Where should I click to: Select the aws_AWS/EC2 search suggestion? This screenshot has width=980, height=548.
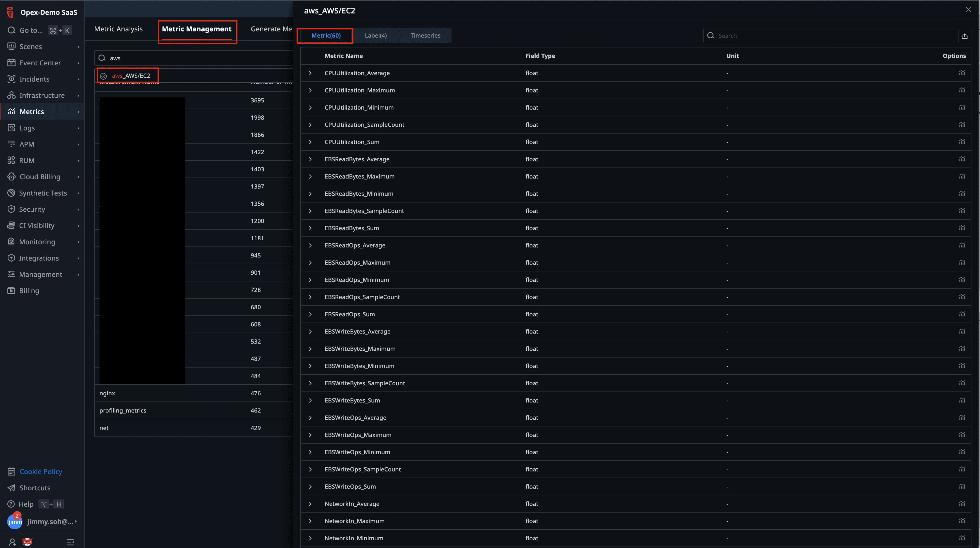click(x=130, y=76)
